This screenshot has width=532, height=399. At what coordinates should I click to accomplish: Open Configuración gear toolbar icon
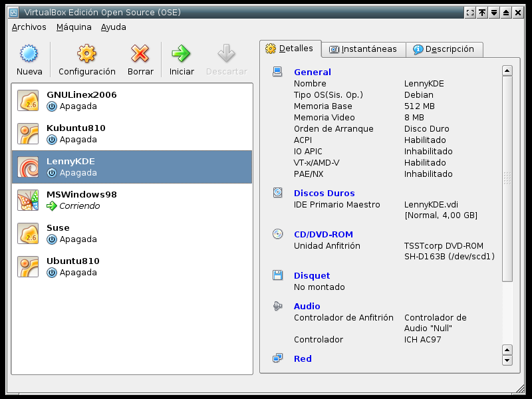pyautogui.click(x=86, y=54)
